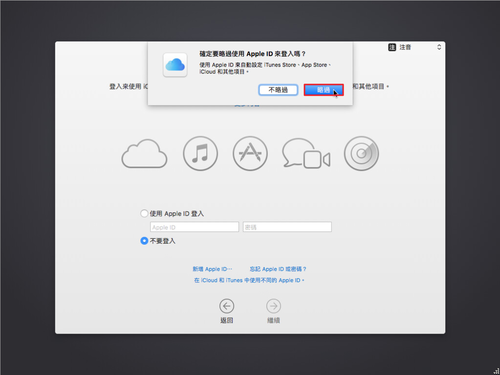Click the password input field
Screen dimensions: 500x375
[287, 227]
